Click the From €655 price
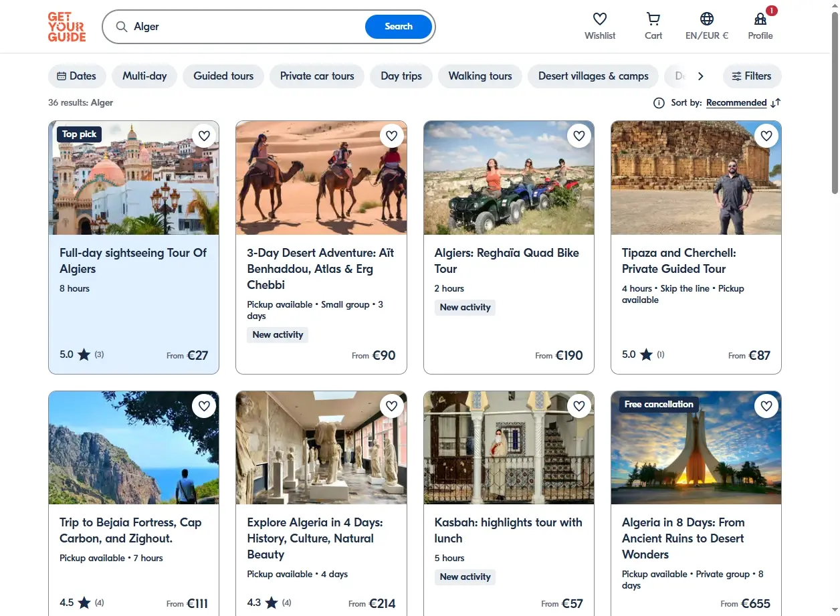Viewport: 840px width, 616px height. click(745, 603)
